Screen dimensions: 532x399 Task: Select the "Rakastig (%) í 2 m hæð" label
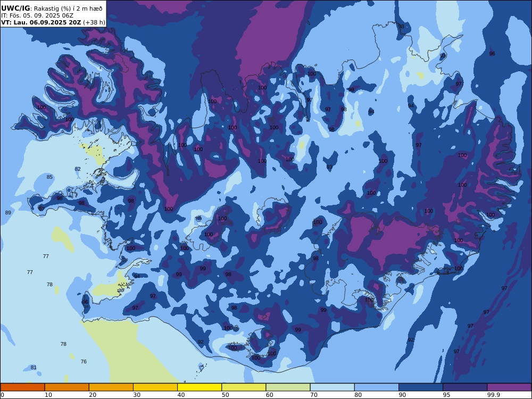pyautogui.click(x=68, y=9)
